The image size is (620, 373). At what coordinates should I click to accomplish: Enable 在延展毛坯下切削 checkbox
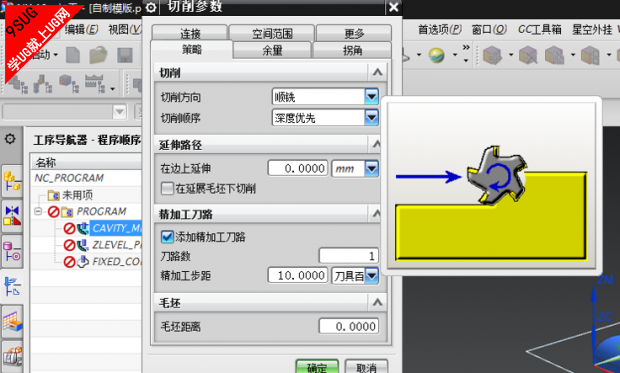point(167,188)
